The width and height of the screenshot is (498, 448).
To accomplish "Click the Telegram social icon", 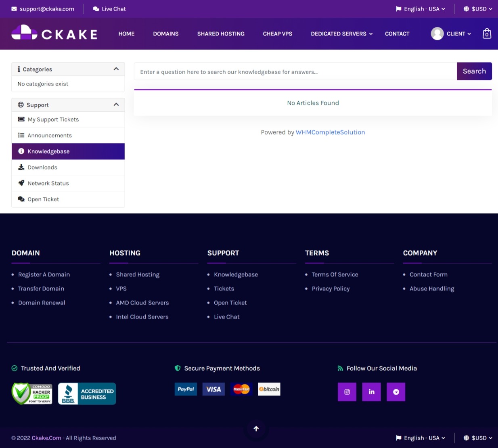I will pos(396,391).
